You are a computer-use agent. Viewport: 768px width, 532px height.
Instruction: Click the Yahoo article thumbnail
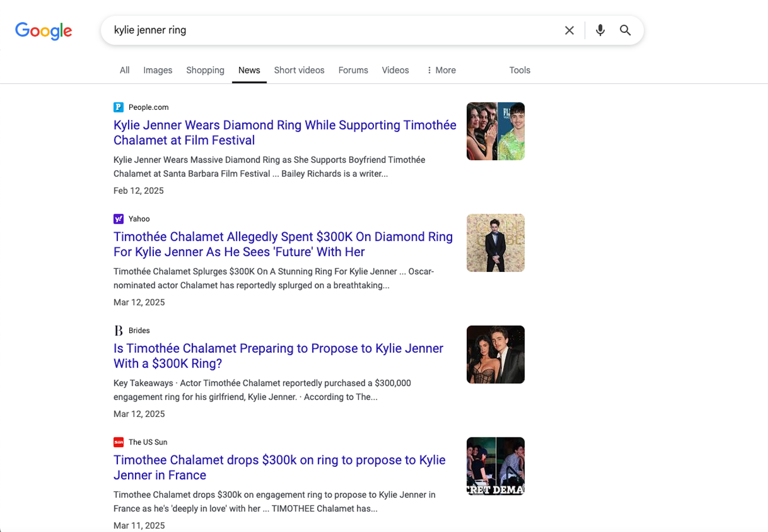pos(496,243)
